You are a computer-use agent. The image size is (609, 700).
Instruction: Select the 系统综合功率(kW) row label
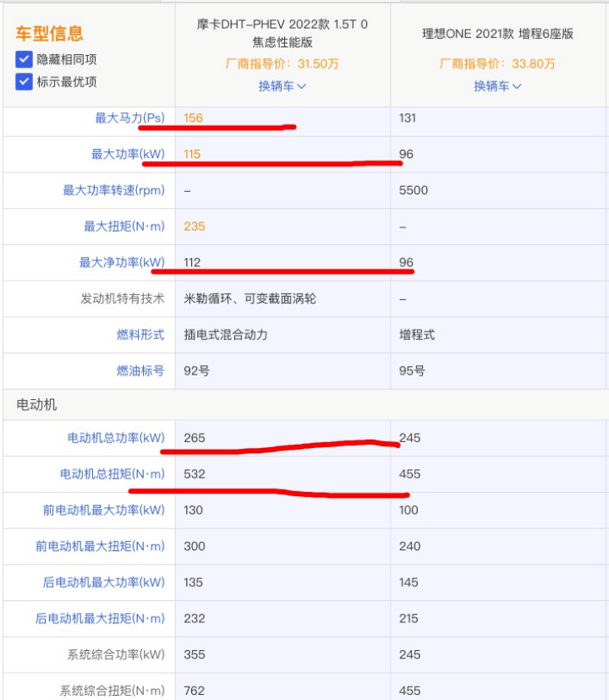tap(116, 655)
